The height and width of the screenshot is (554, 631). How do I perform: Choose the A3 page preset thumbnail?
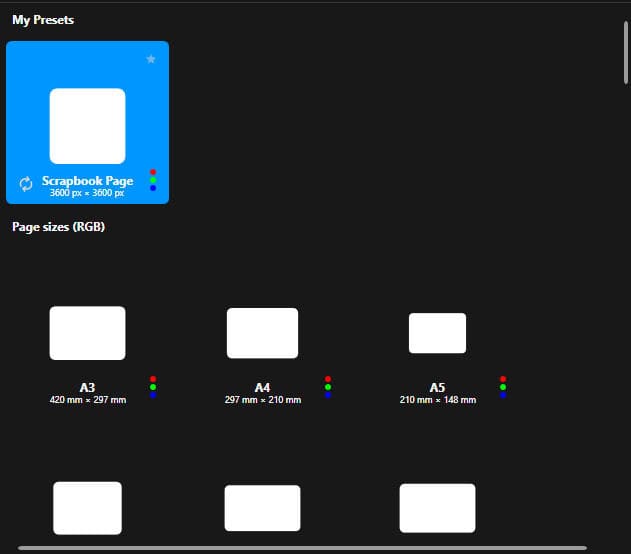click(87, 333)
